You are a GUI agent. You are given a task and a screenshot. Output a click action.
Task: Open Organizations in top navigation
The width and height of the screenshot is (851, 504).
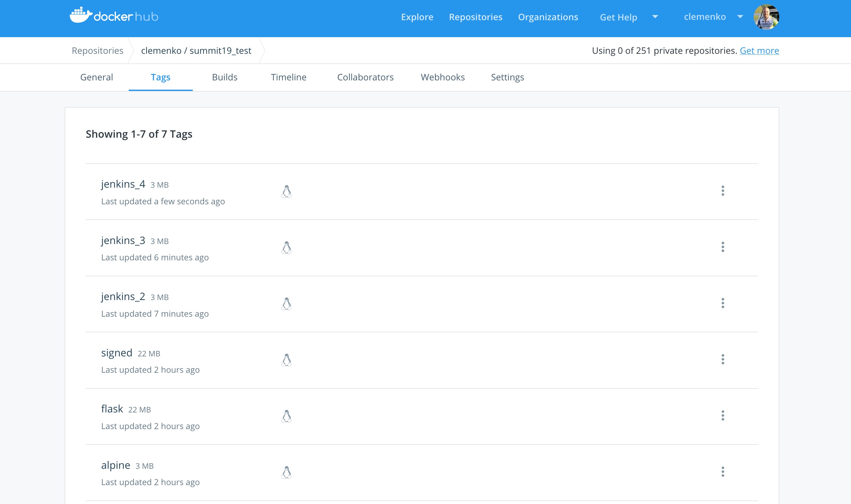[548, 17]
